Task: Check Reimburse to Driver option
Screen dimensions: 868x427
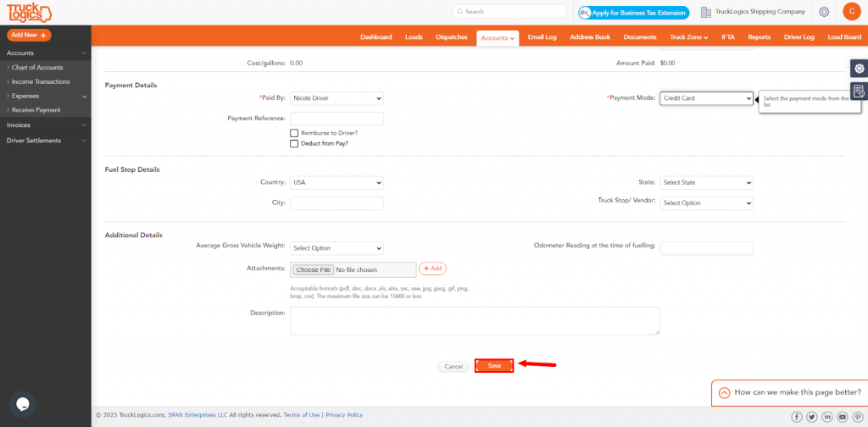Action: pyautogui.click(x=294, y=133)
